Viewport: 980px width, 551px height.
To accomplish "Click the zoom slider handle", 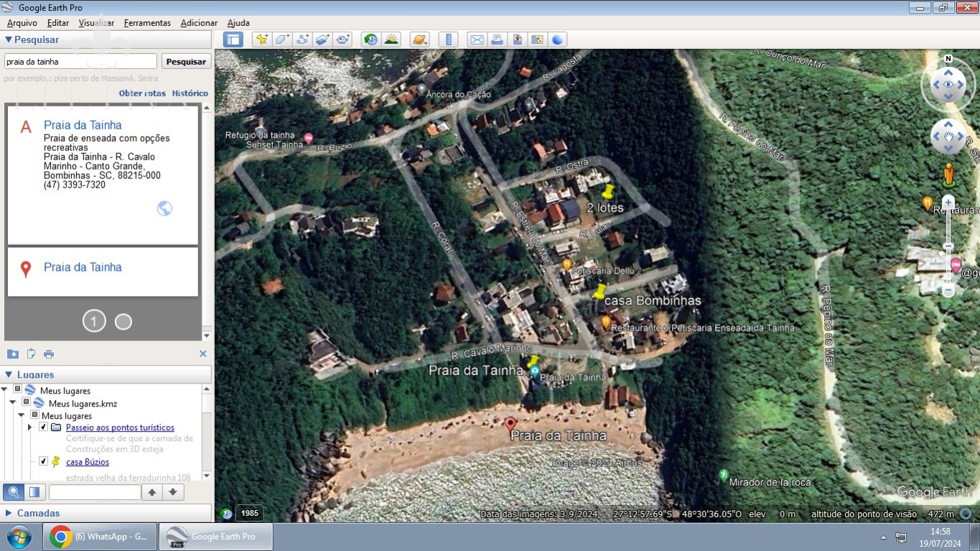I will pyautogui.click(x=948, y=246).
